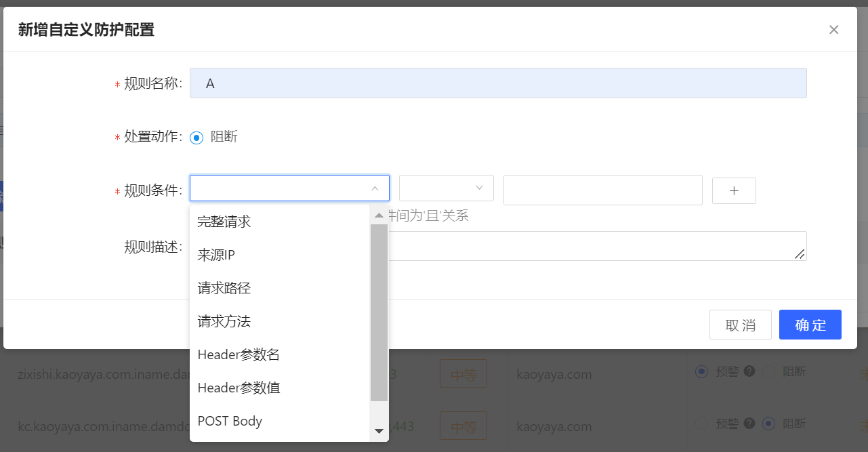
Task: Add a condition with the plus button
Action: click(734, 190)
